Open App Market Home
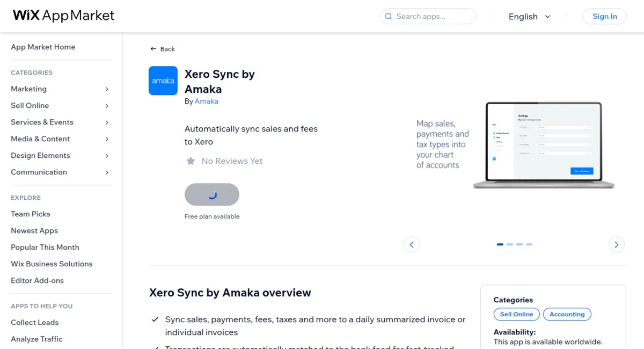Viewport: 644px width, 349px height. click(x=43, y=47)
